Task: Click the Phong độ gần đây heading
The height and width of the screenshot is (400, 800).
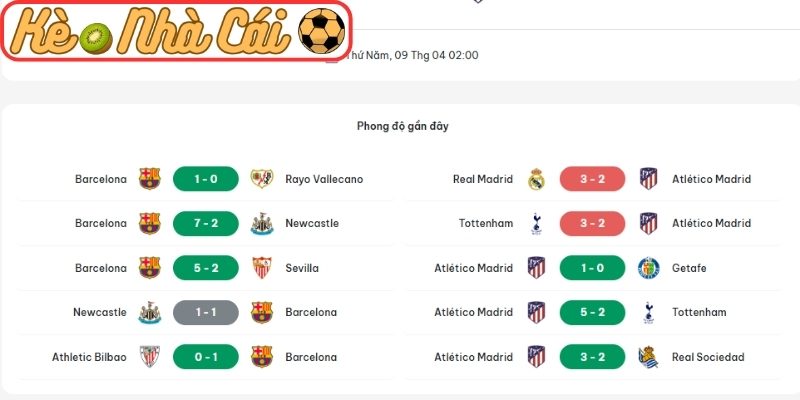Action: pyautogui.click(x=403, y=126)
